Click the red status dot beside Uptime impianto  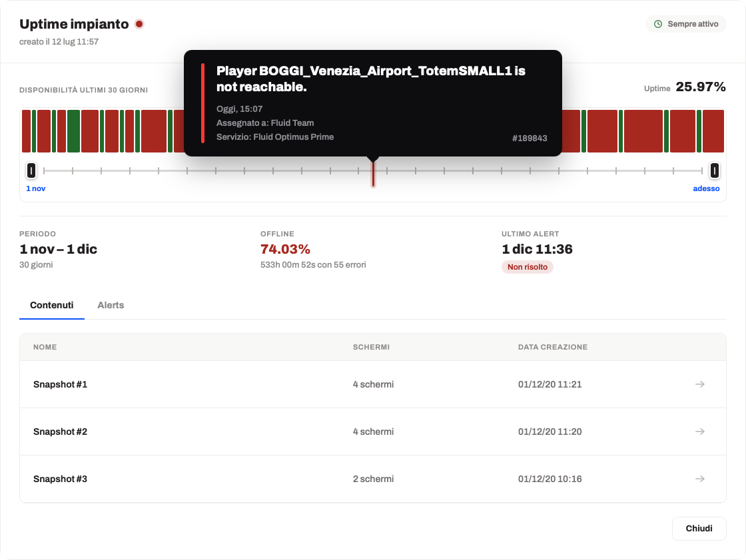click(x=139, y=24)
